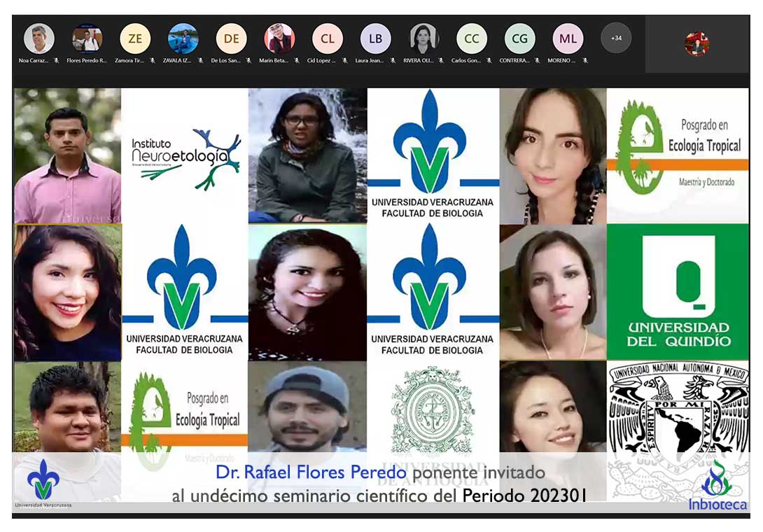Click Noa Carraz profile photo avatar

point(39,39)
